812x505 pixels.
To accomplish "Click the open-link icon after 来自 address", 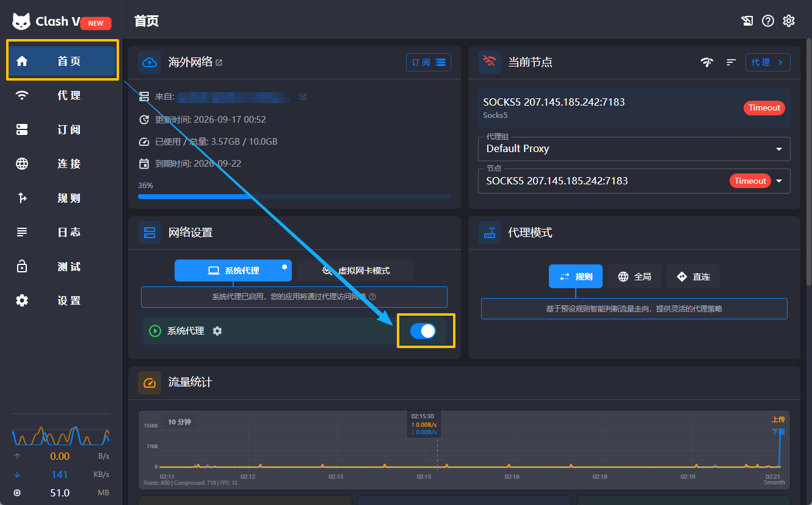I will click(x=303, y=96).
